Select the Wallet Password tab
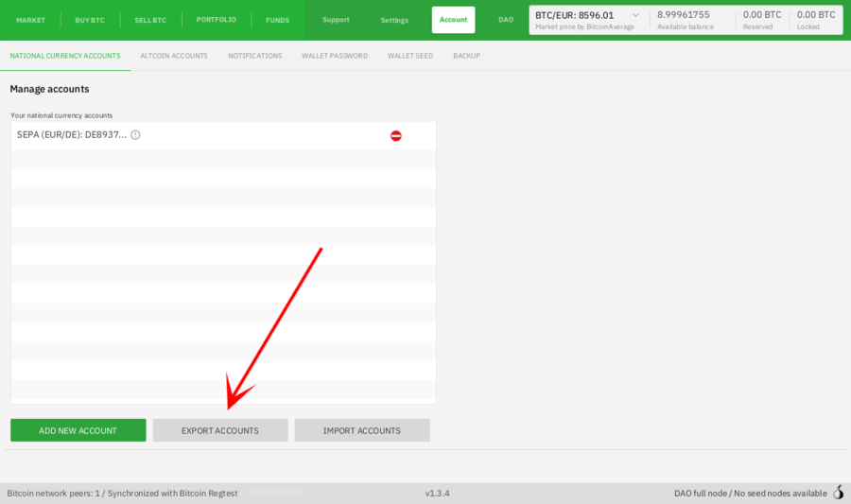The image size is (851, 504). (335, 56)
